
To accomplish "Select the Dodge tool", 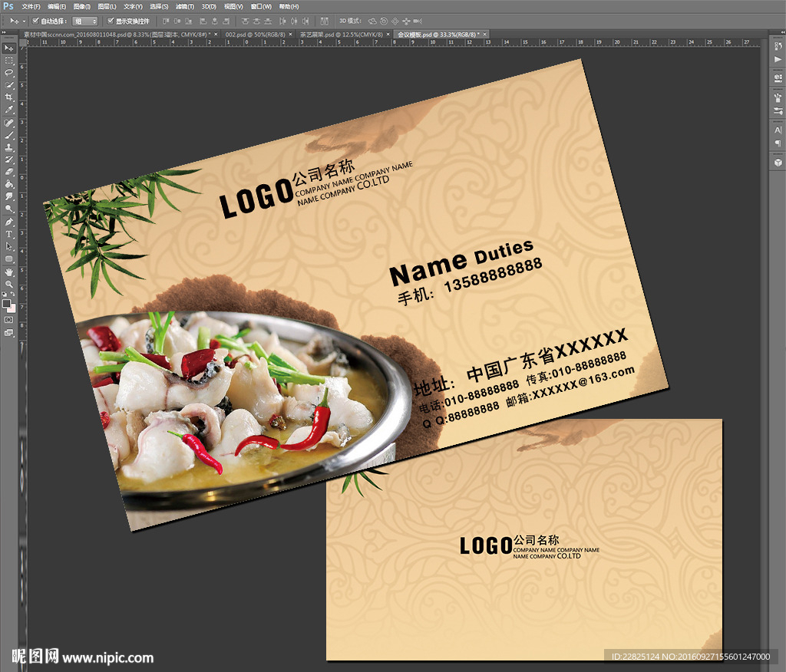I will (x=9, y=209).
